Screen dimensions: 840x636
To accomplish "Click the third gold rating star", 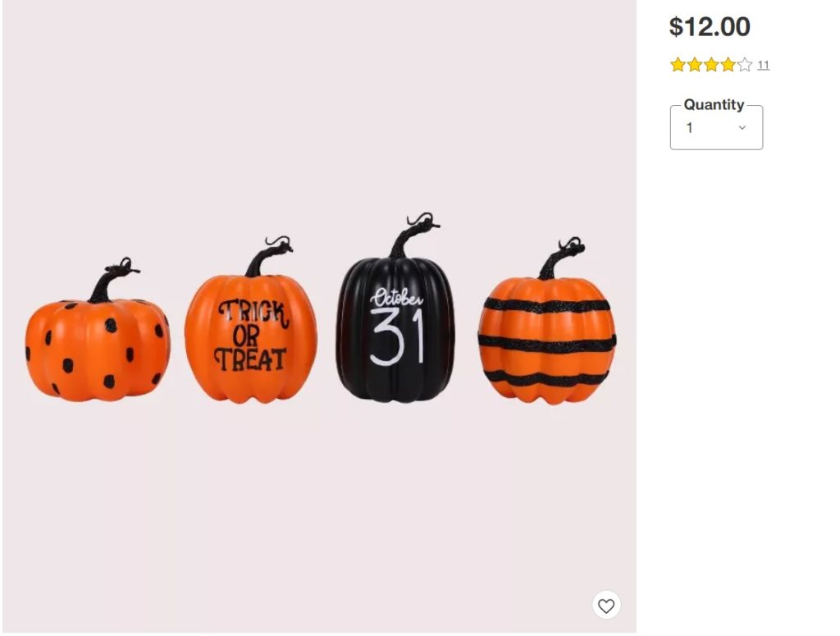I will [x=711, y=65].
